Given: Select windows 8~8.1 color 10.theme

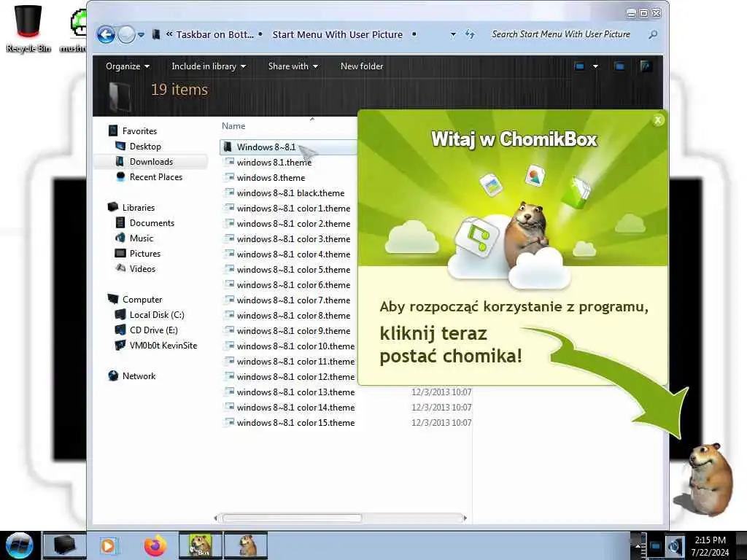Looking at the screenshot, I should [x=295, y=346].
